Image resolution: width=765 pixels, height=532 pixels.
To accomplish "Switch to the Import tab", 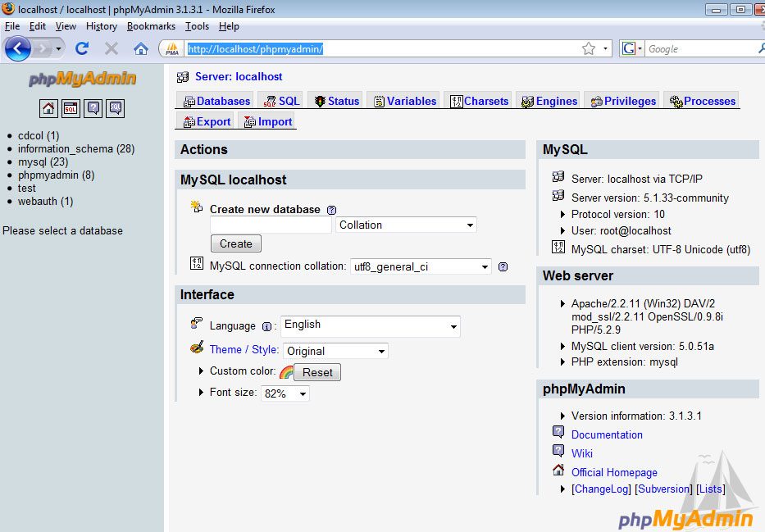I will [x=268, y=121].
